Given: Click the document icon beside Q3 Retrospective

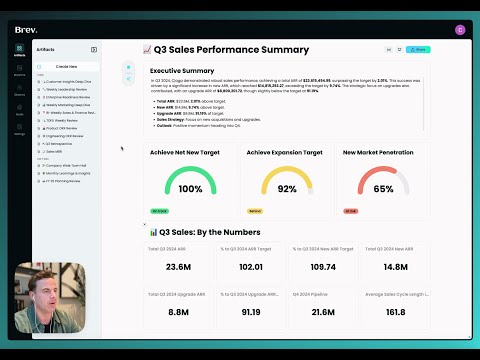Looking at the screenshot, I should [39, 144].
